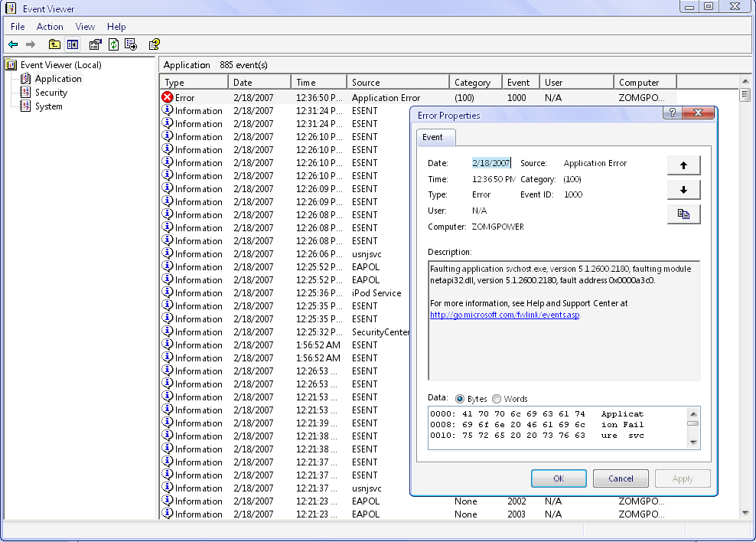Open the Action menu
This screenshot has height=542, width=756.
click(50, 27)
